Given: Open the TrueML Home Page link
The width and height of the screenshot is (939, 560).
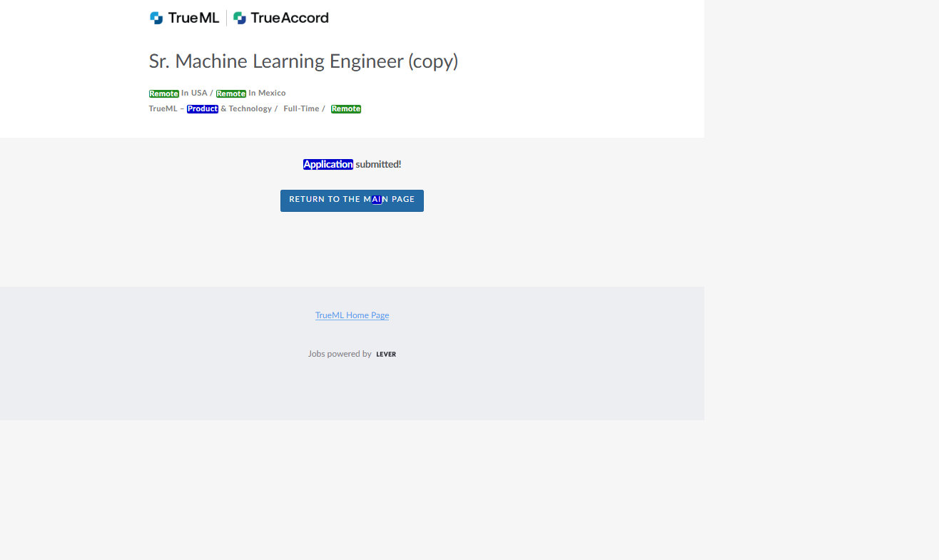Looking at the screenshot, I should (352, 315).
